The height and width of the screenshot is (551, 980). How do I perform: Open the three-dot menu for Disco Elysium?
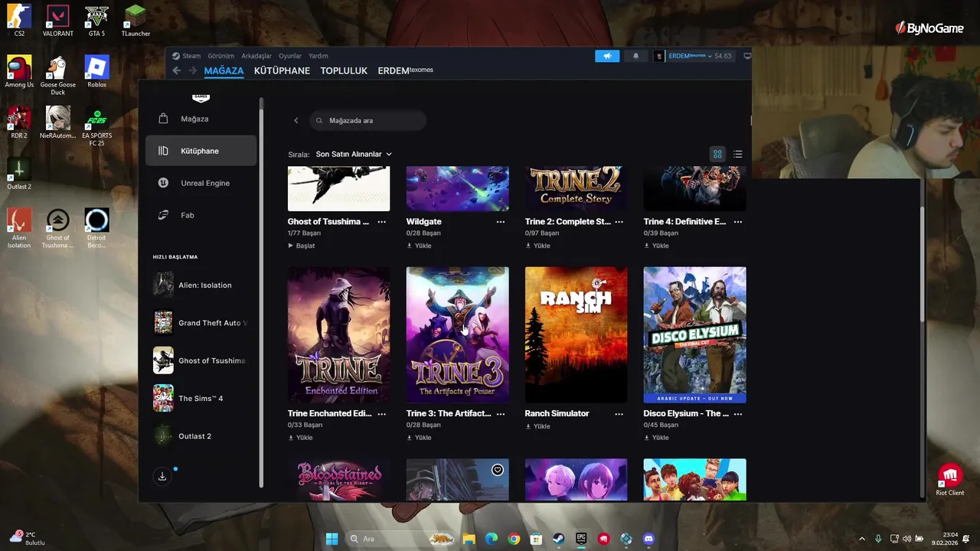click(x=738, y=414)
